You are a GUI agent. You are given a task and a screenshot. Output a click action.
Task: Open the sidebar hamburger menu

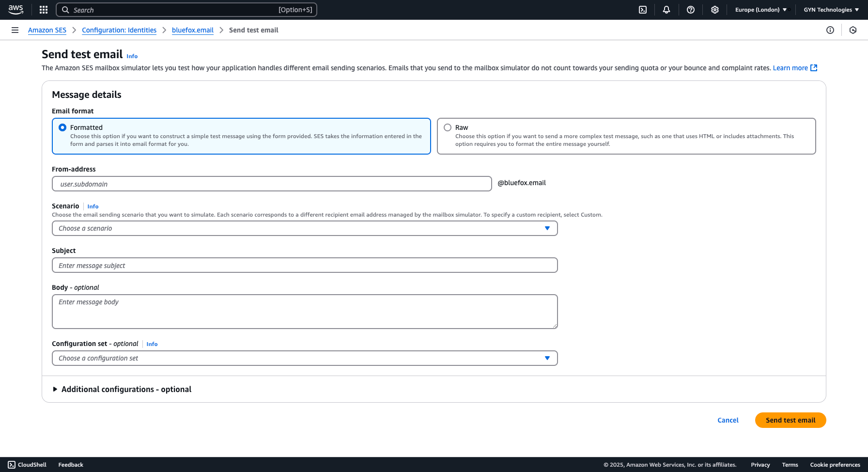tap(15, 30)
